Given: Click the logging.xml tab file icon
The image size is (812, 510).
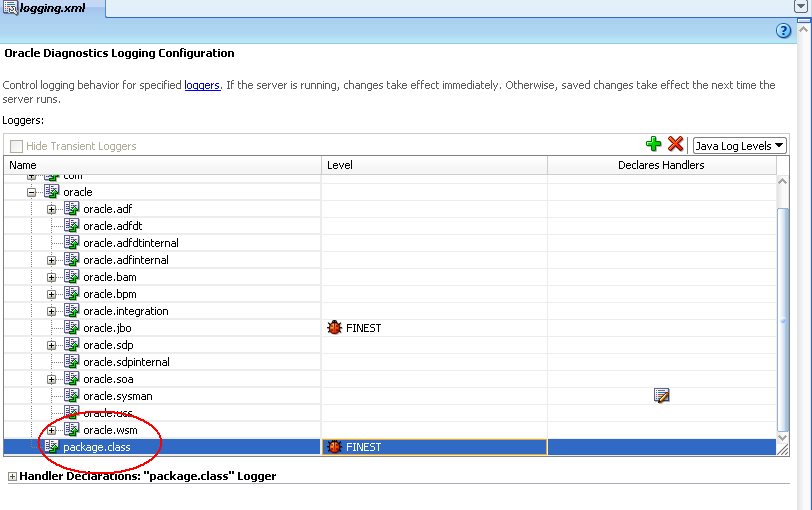Looking at the screenshot, I should tap(10, 8).
